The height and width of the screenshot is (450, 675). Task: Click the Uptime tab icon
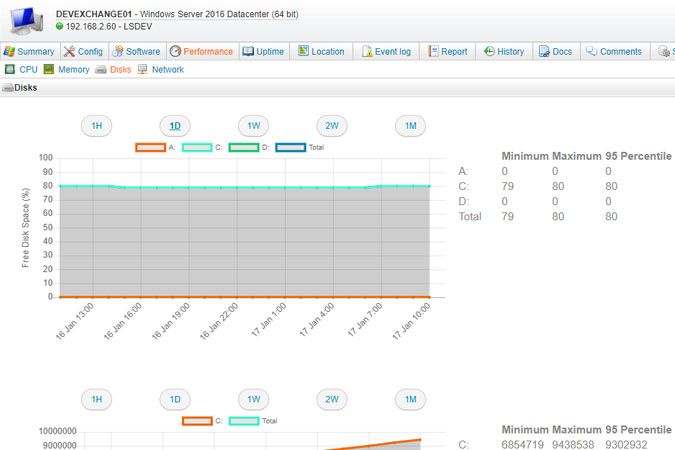point(248,51)
